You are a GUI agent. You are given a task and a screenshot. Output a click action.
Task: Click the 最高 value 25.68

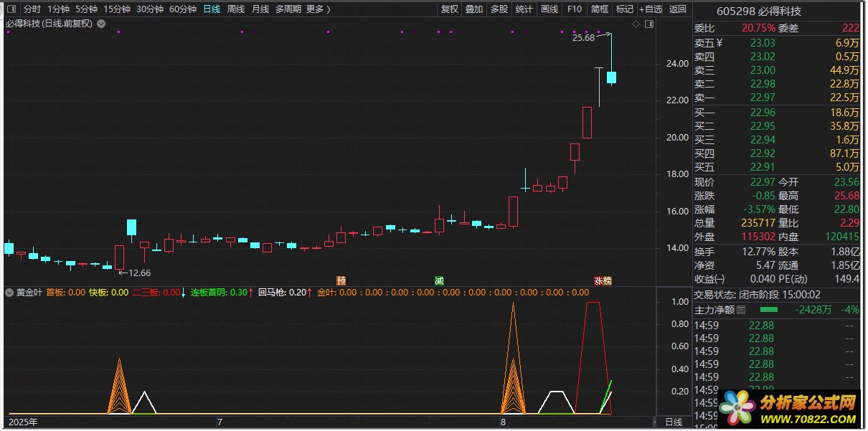pos(846,196)
